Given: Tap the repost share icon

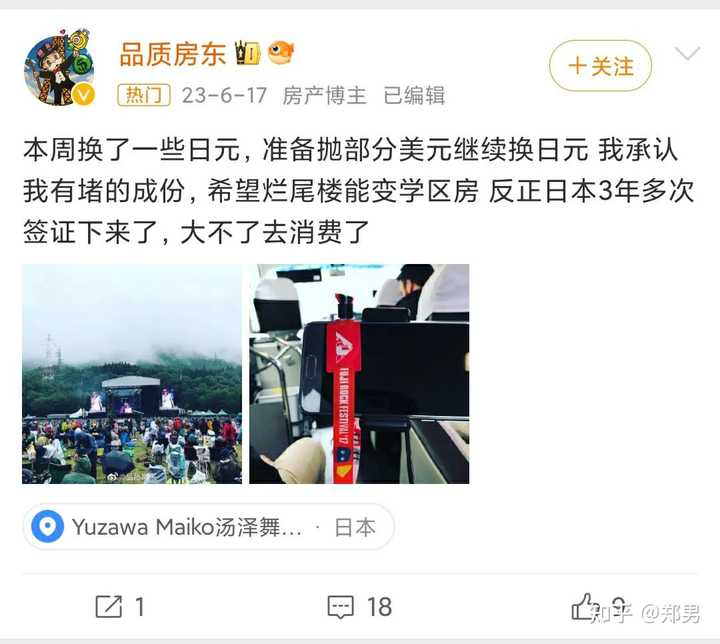Looking at the screenshot, I should tap(109, 606).
